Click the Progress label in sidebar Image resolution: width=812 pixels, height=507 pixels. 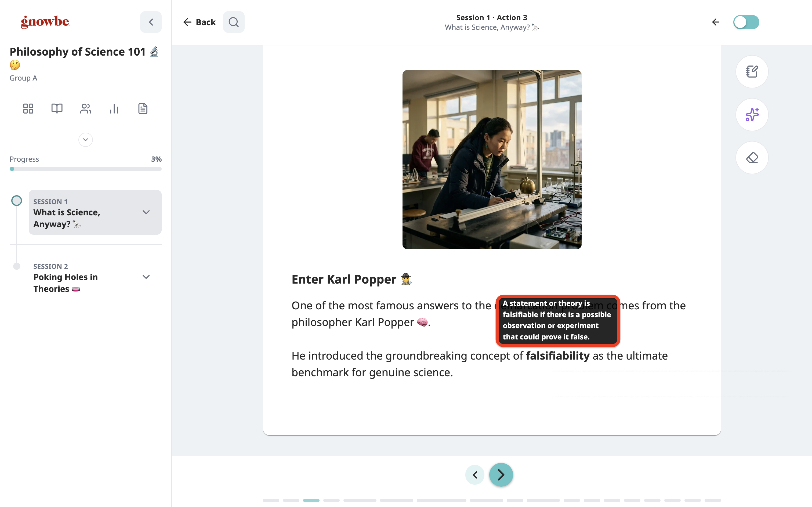[24, 159]
